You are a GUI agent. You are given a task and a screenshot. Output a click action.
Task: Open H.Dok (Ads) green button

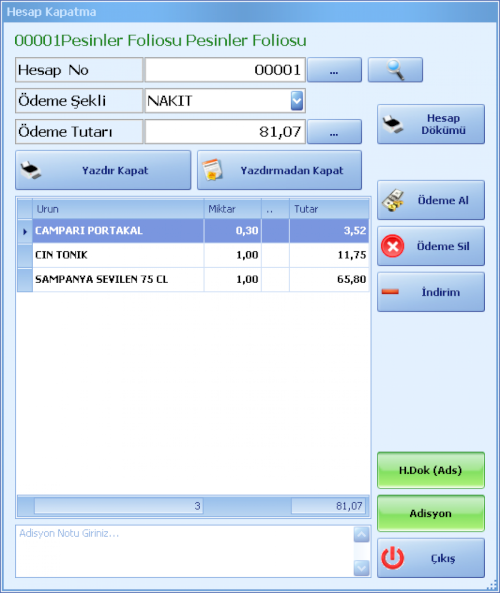(431, 470)
